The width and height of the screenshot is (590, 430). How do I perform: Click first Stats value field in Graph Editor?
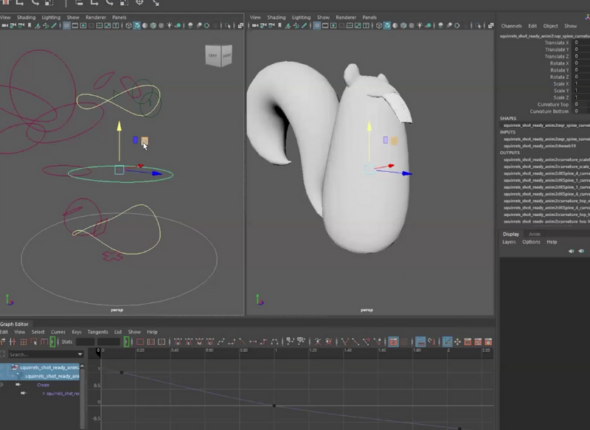click(x=85, y=342)
